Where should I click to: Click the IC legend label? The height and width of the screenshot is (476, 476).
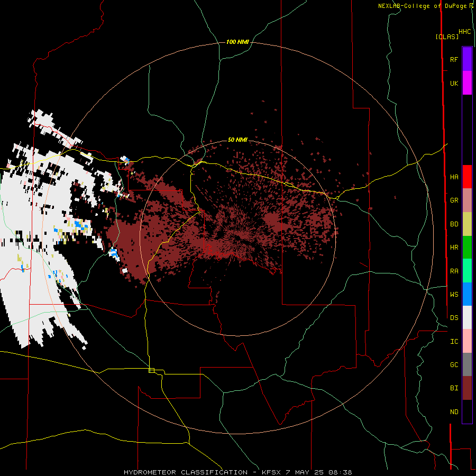pyautogui.click(x=454, y=342)
